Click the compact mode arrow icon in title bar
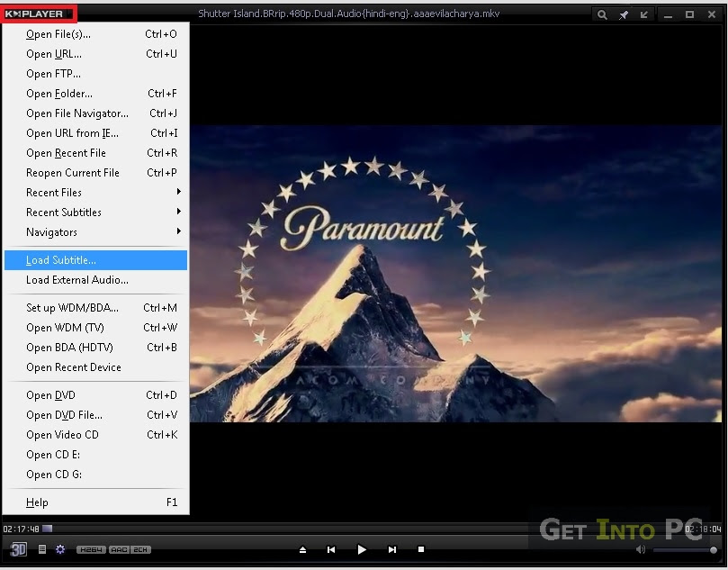This screenshot has width=728, height=570. pyautogui.click(x=644, y=15)
